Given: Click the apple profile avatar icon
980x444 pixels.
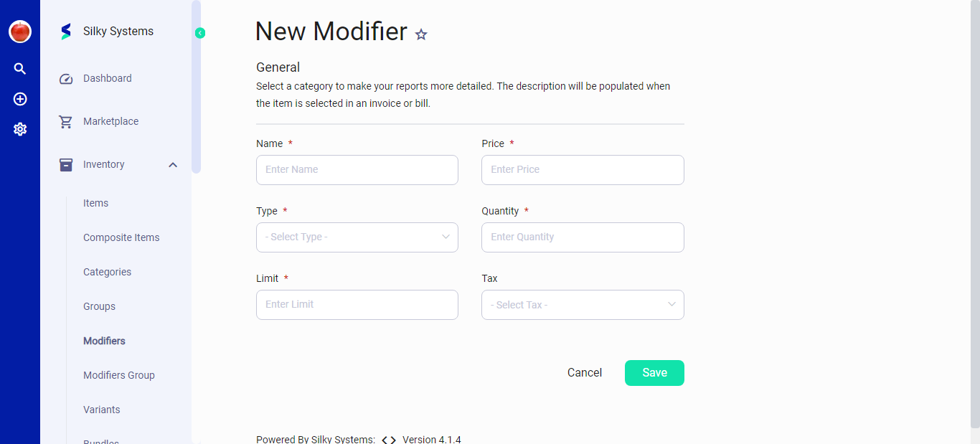Looking at the screenshot, I should click(x=19, y=31).
